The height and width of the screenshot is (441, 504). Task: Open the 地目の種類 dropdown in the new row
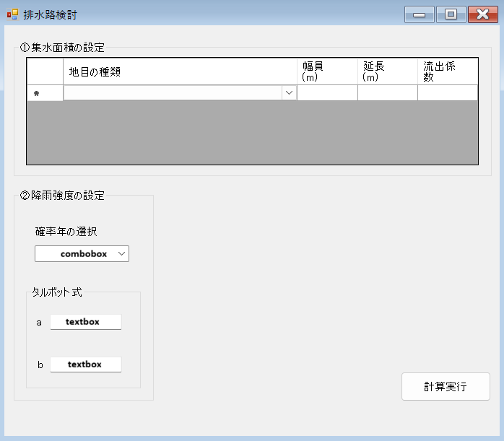[289, 93]
